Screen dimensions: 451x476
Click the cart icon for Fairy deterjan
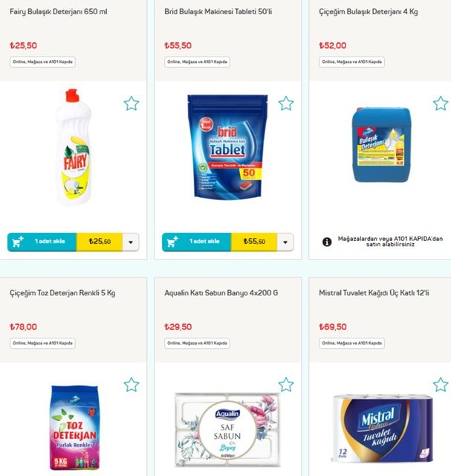click(x=18, y=242)
